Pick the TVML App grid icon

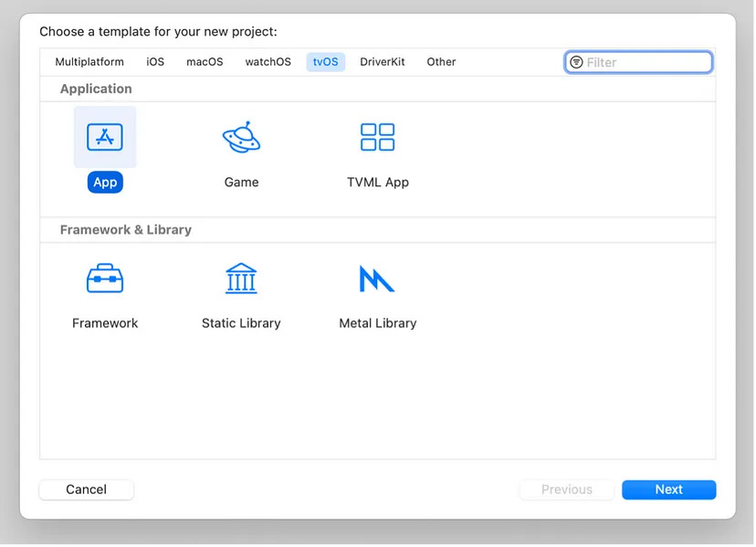[x=377, y=138]
